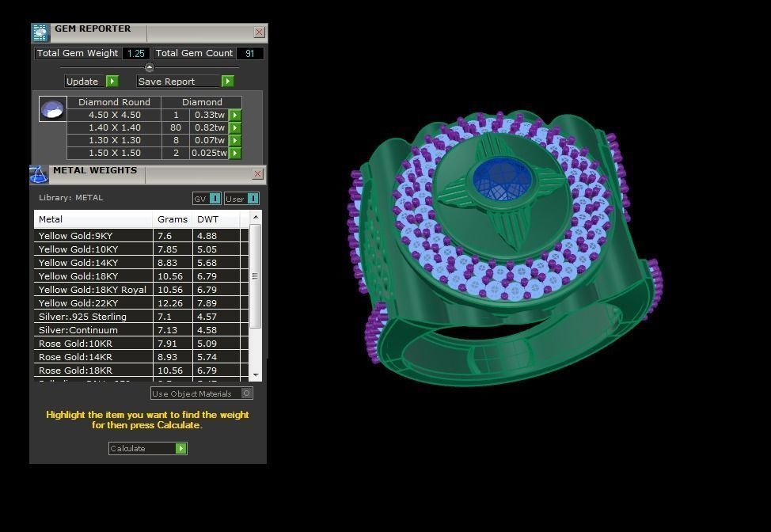Click the Metal column header
The width and height of the screenshot is (771, 532).
pyautogui.click(x=93, y=219)
